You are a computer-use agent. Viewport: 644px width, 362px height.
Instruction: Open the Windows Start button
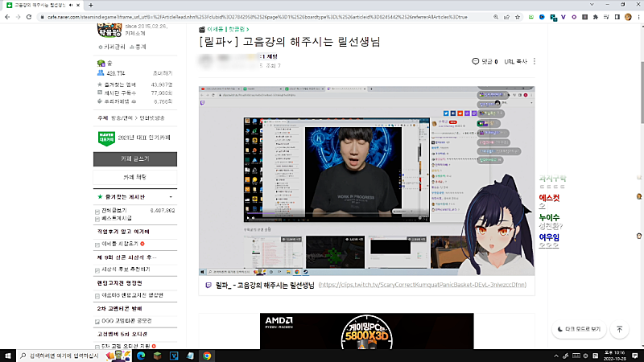(x=7, y=356)
